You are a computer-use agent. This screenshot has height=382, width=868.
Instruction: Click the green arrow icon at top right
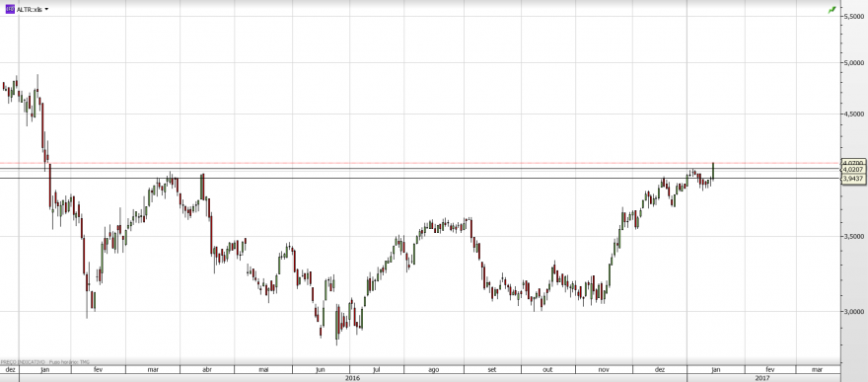coord(832,10)
